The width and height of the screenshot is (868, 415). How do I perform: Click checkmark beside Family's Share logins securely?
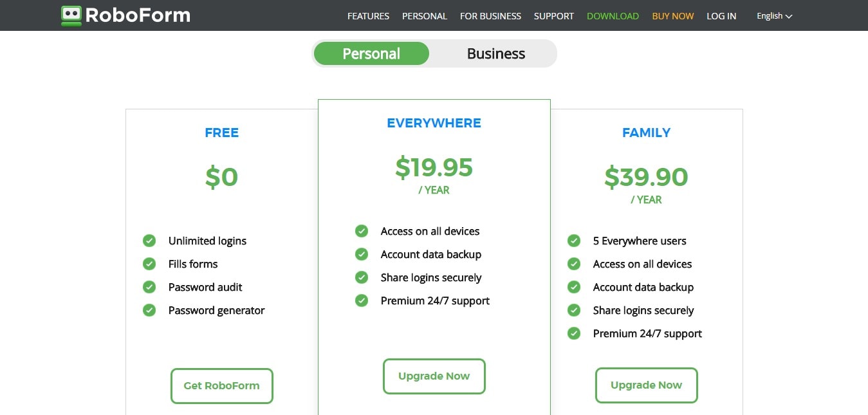(x=574, y=310)
